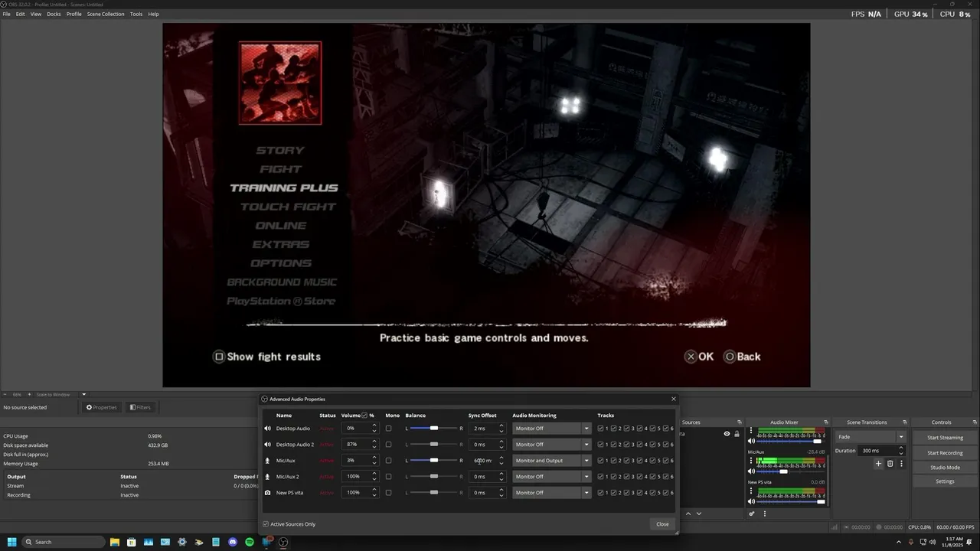
Task: Pop out the Audio Mixer dock
Action: (x=825, y=422)
